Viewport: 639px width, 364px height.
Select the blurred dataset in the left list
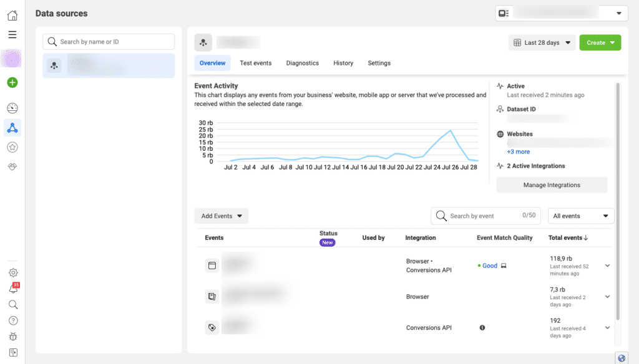tap(109, 65)
